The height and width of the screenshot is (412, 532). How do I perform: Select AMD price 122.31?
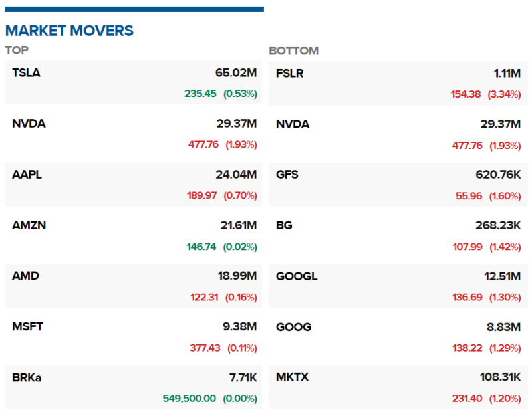[204, 298]
